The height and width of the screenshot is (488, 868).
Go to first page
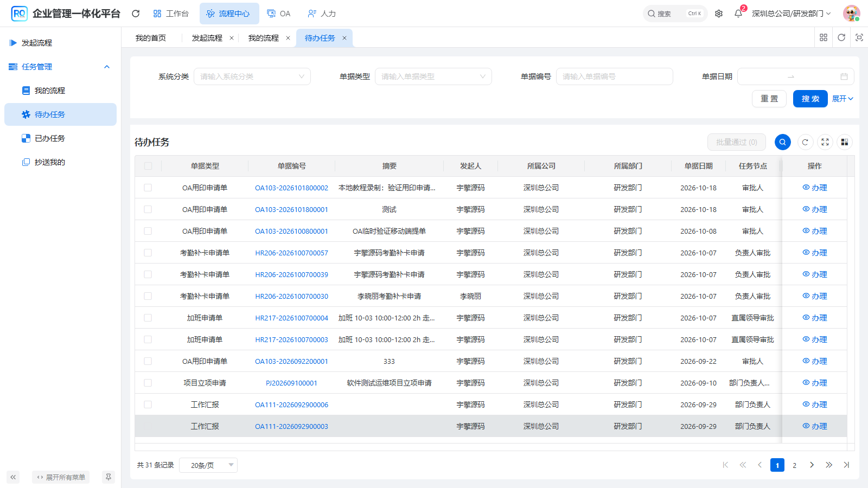pos(725,465)
